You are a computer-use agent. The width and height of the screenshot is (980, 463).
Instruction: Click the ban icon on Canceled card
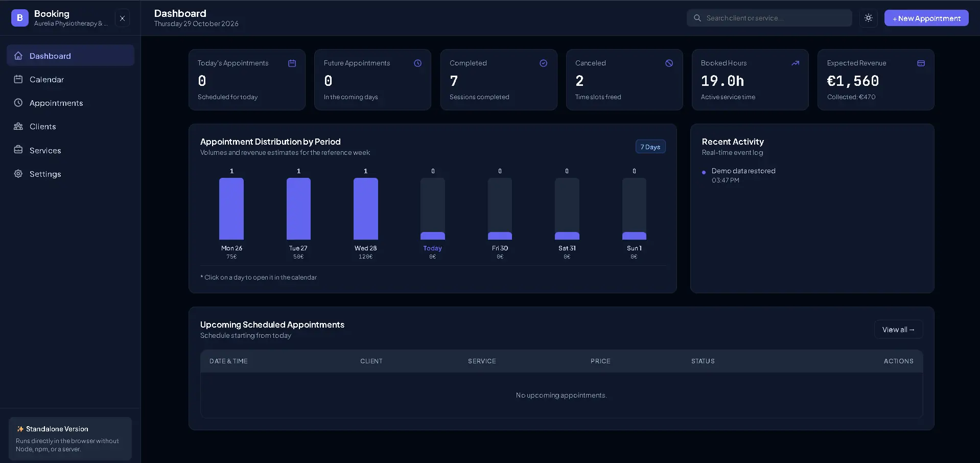pos(669,63)
